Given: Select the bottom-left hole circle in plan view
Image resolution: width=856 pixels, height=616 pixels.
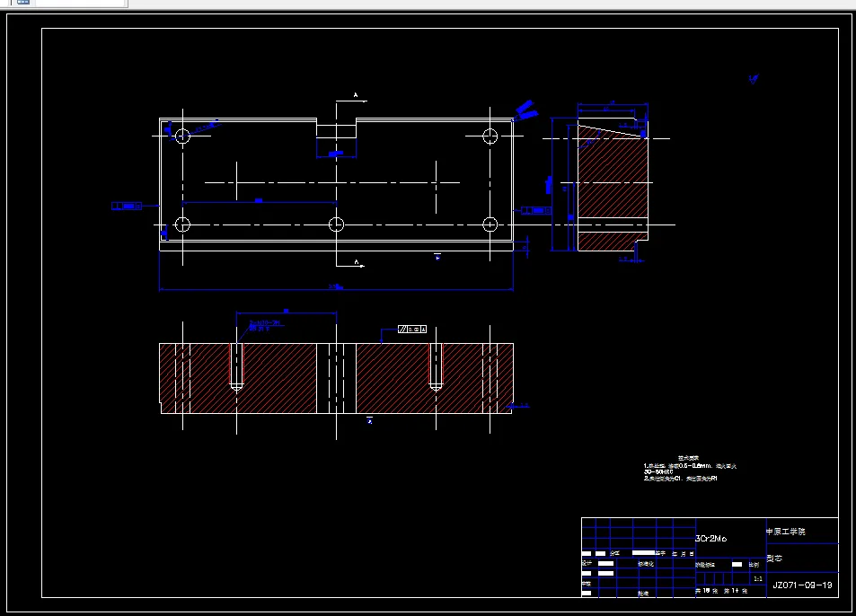Looking at the screenshot, I should [x=182, y=224].
